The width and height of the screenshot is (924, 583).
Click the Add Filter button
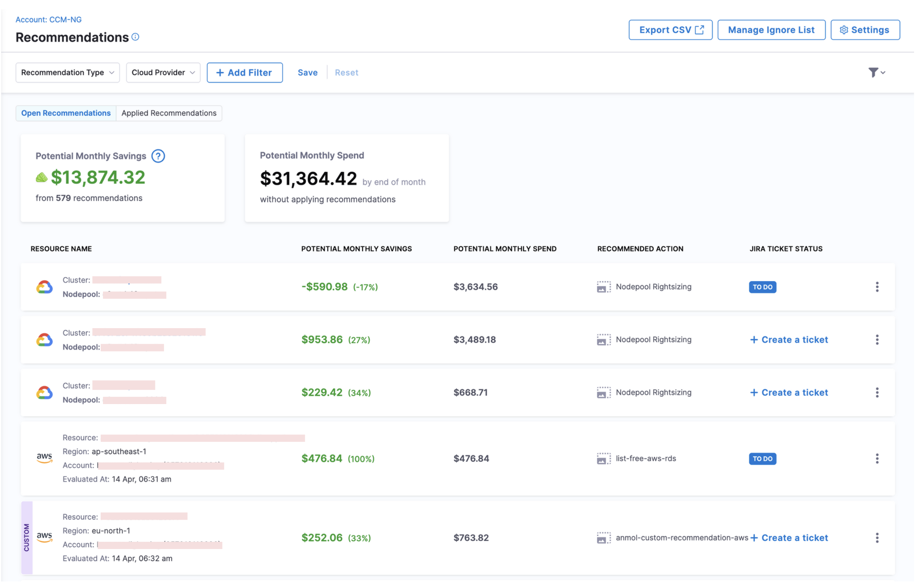pyautogui.click(x=245, y=72)
